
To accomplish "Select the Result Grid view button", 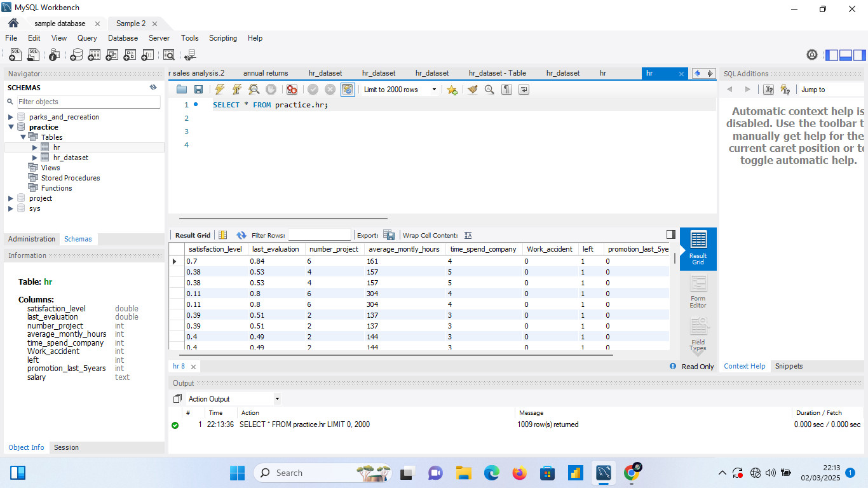I will 698,248.
